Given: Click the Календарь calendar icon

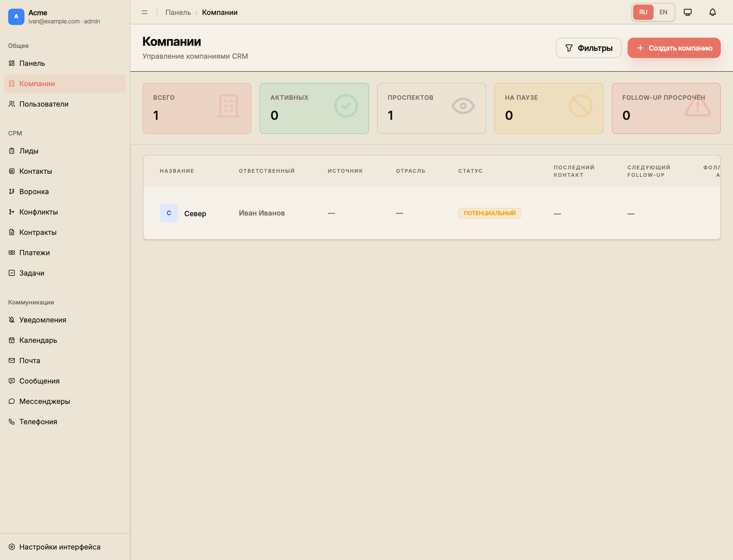Looking at the screenshot, I should 12,340.
